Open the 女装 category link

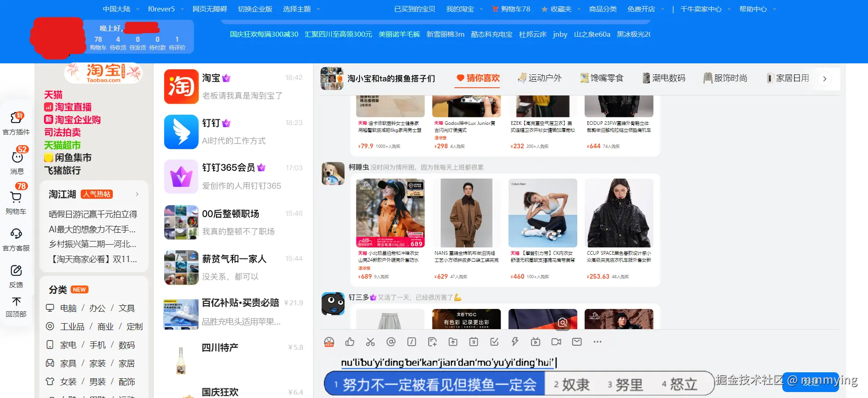coord(68,381)
